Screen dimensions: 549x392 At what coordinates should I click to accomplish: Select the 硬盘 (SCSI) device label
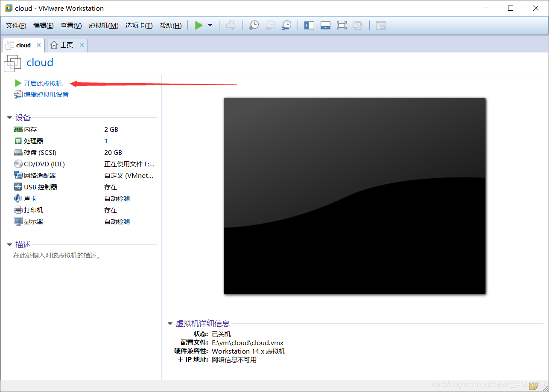(x=40, y=152)
